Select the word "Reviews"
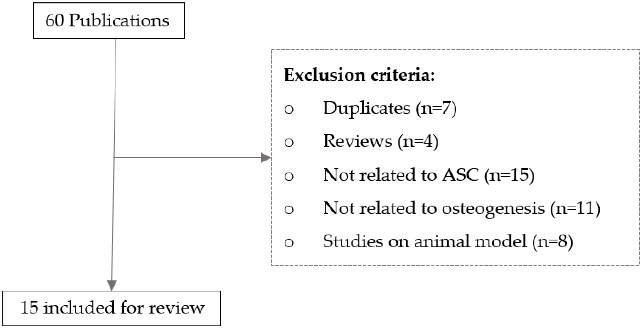Image resolution: width=644 pixels, height=330 pixels. point(358,141)
